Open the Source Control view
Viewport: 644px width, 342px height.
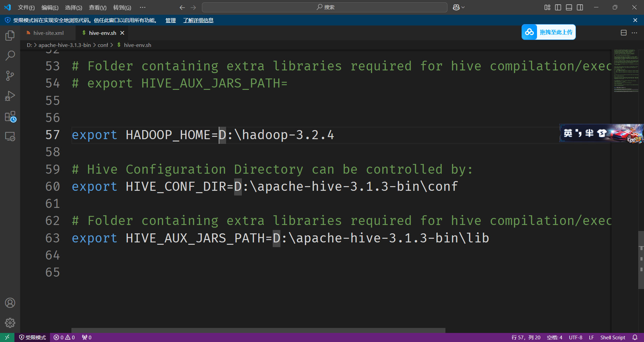coord(10,75)
